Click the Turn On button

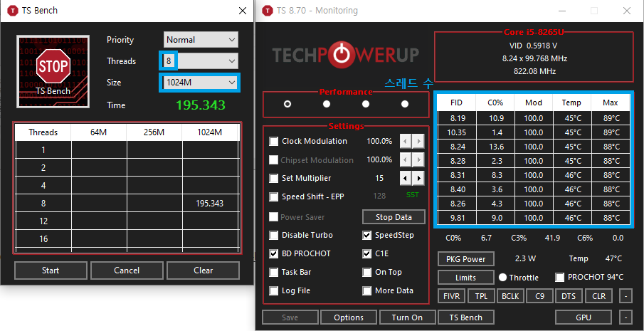(408, 317)
